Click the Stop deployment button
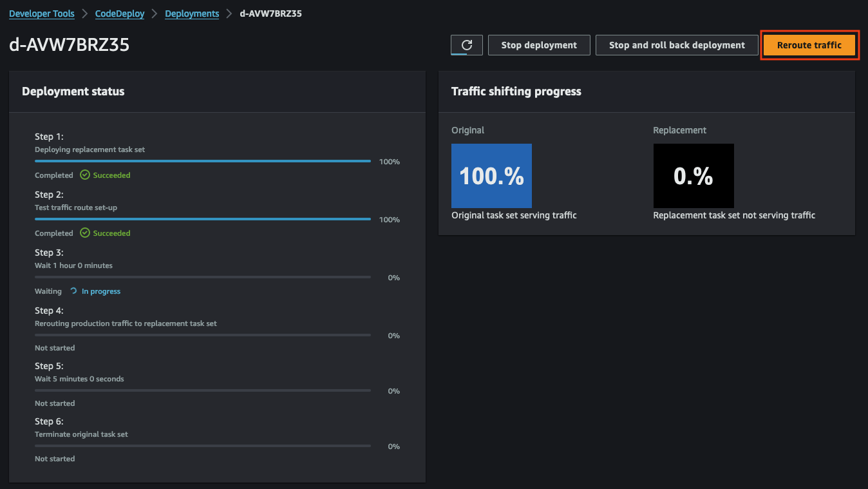Screen dimensions: 868x489 pos(538,44)
